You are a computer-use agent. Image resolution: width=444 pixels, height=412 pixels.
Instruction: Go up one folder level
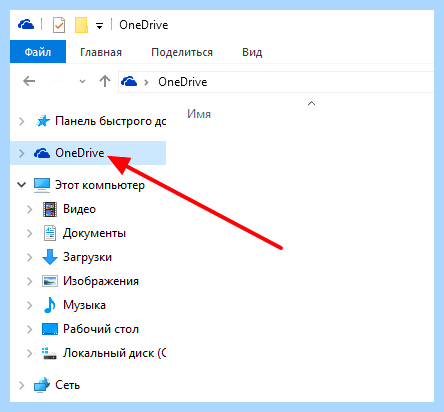coord(105,81)
